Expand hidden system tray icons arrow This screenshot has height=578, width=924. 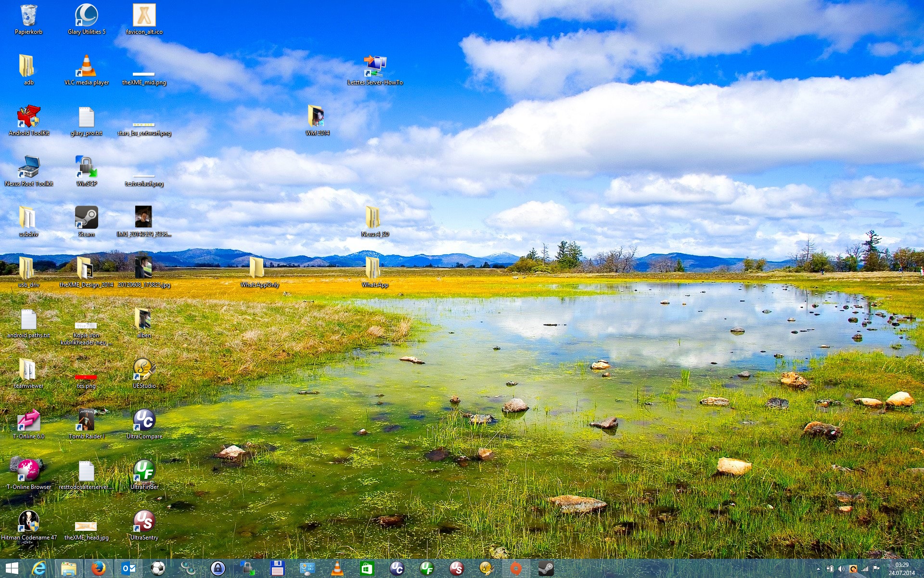click(x=818, y=569)
